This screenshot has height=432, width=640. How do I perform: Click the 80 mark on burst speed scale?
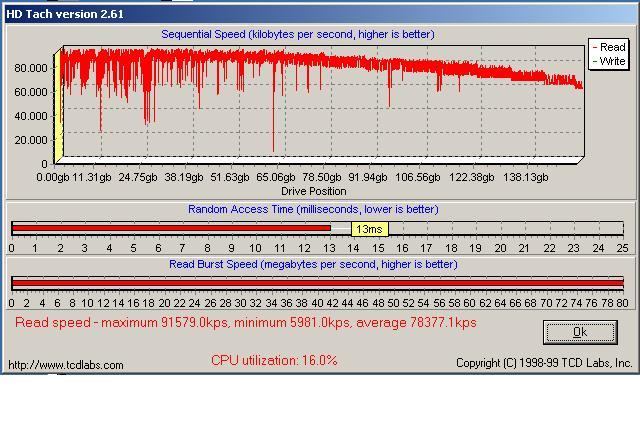622,303
